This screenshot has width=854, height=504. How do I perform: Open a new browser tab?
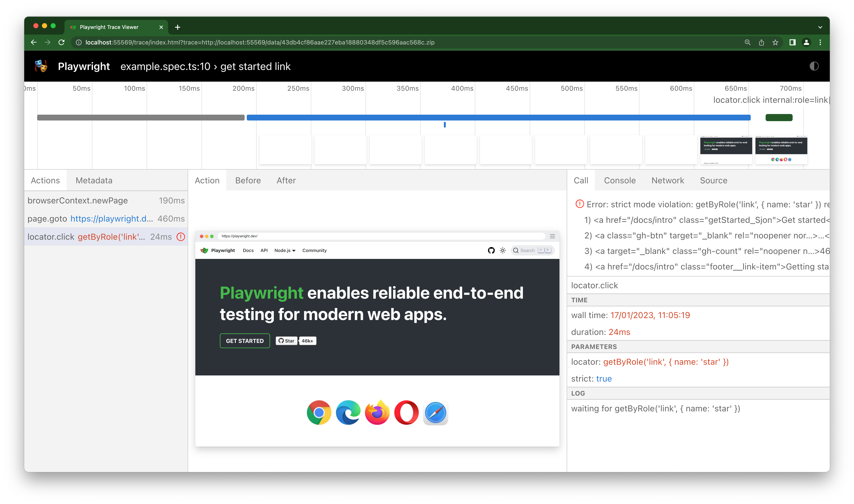point(177,27)
